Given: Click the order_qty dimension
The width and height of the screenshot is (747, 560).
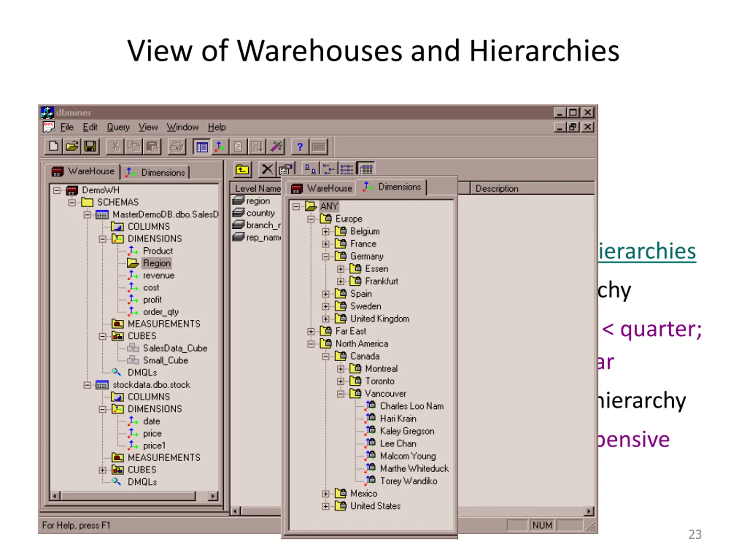Looking at the screenshot, I should [161, 312].
